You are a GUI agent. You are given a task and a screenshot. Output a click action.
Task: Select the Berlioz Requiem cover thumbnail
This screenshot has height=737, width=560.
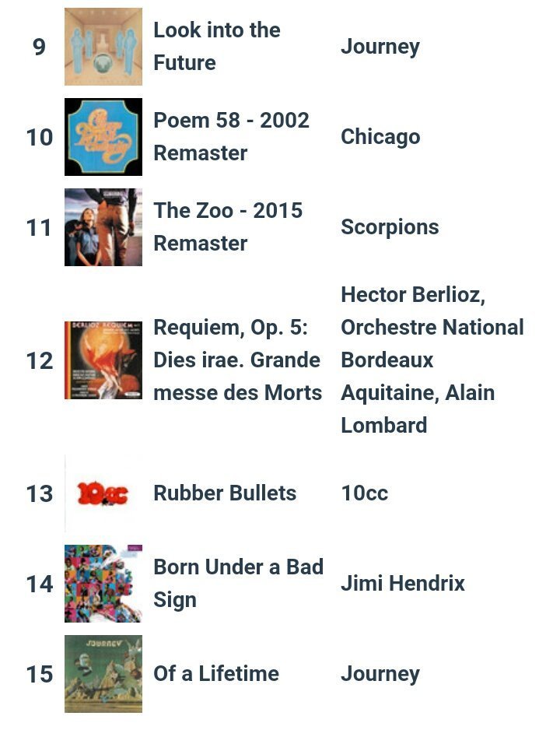pyautogui.click(x=103, y=360)
